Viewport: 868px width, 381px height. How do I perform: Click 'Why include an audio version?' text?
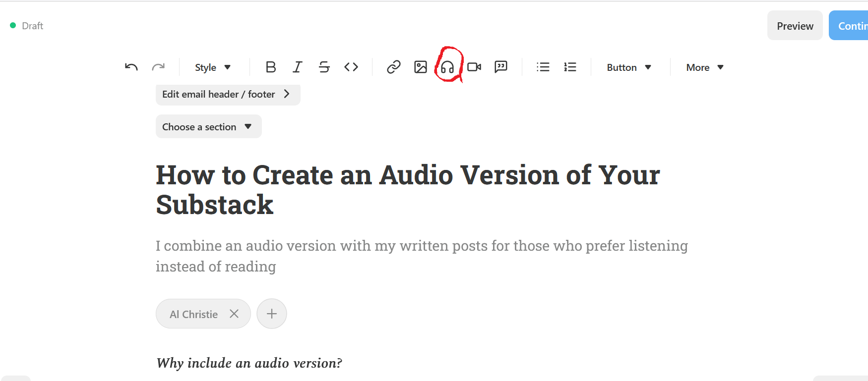pyautogui.click(x=249, y=363)
